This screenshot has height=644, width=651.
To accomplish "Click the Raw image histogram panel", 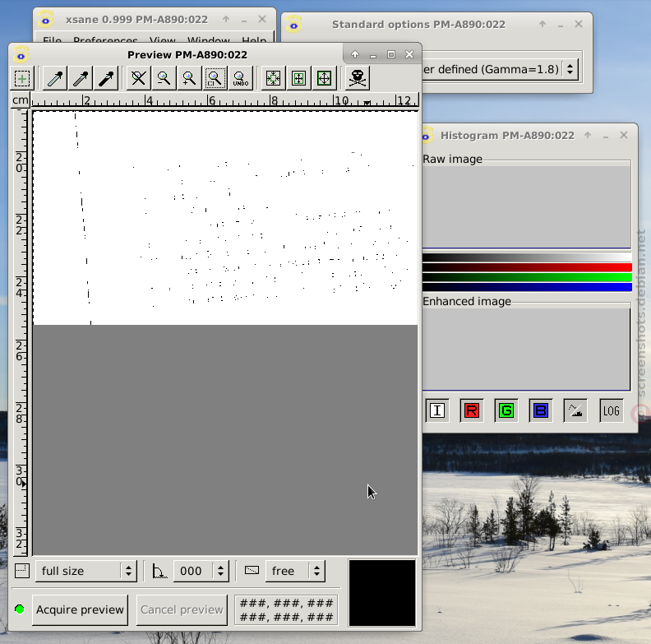I will [x=526, y=206].
